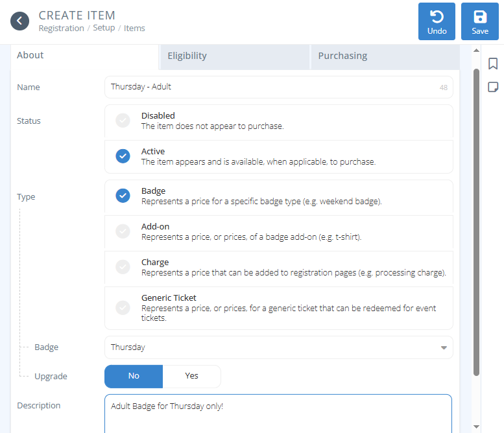Click the Status field label
This screenshot has width=504, height=433.
click(x=29, y=121)
